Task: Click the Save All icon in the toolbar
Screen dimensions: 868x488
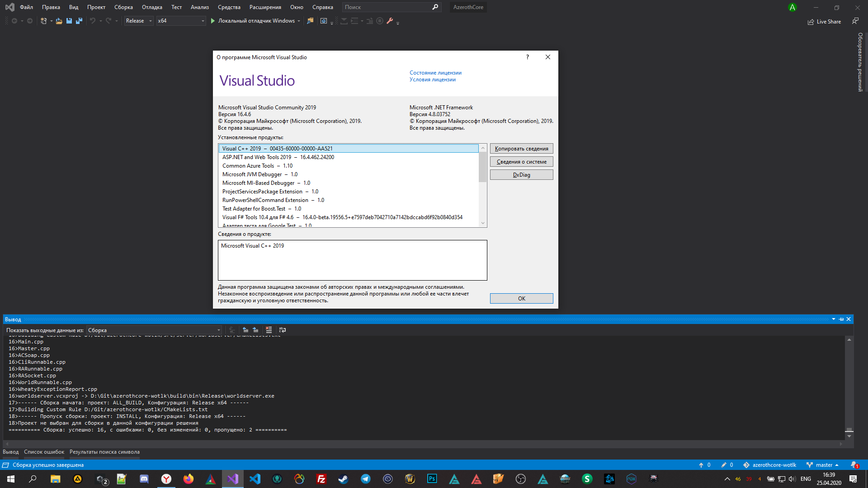Action: (x=79, y=21)
